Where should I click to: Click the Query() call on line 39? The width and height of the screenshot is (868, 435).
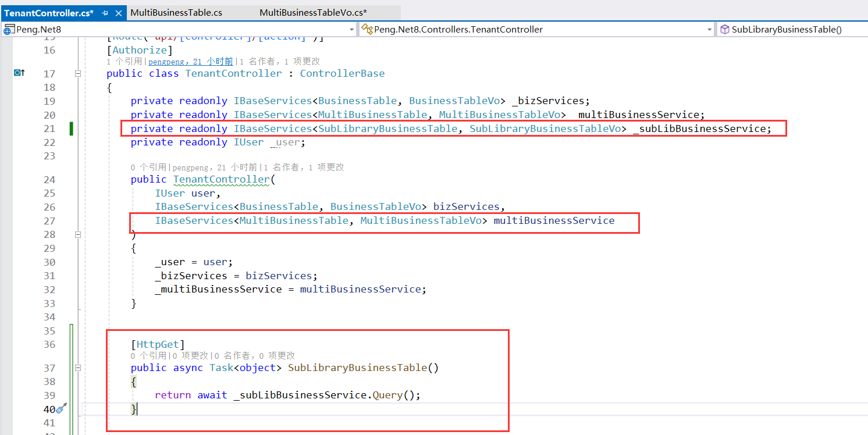point(393,395)
